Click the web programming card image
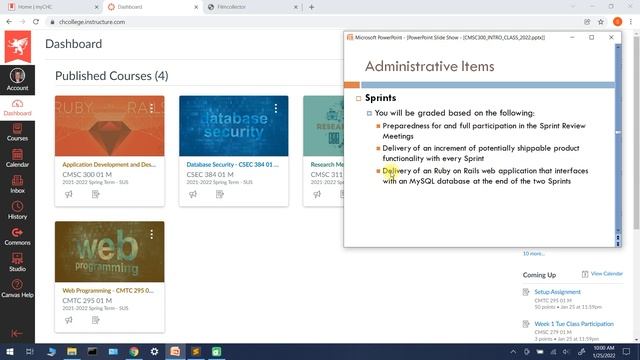 point(109,251)
